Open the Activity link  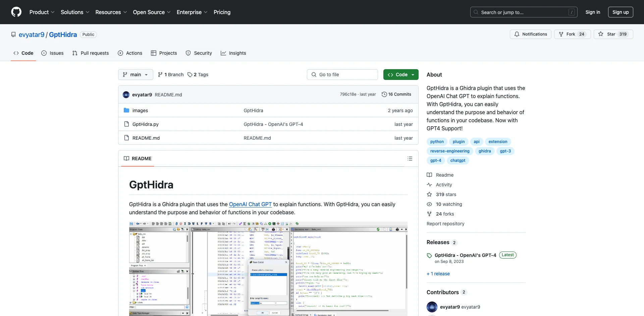[x=439, y=185]
